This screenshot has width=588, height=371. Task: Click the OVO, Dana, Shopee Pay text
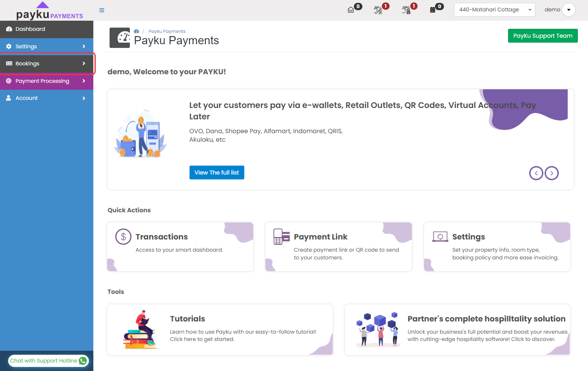[266, 135]
